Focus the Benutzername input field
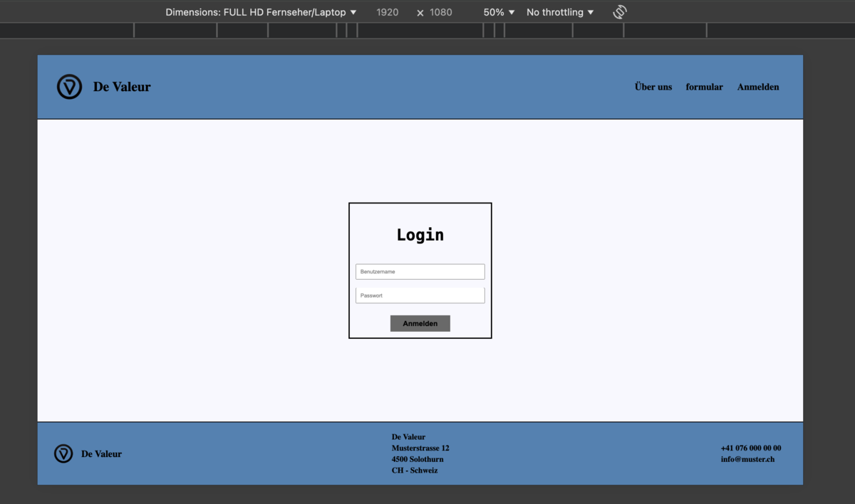This screenshot has height=504, width=855. (x=420, y=272)
